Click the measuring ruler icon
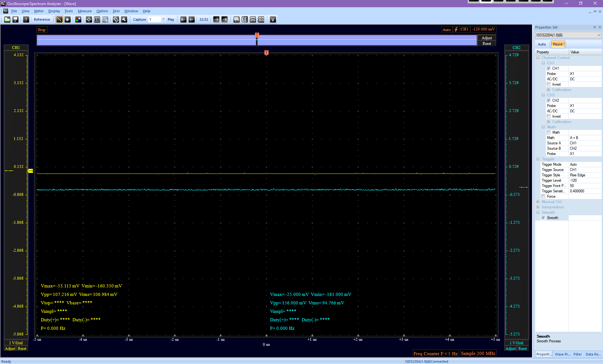603x364 pixels. pyautogui.click(x=116, y=19)
